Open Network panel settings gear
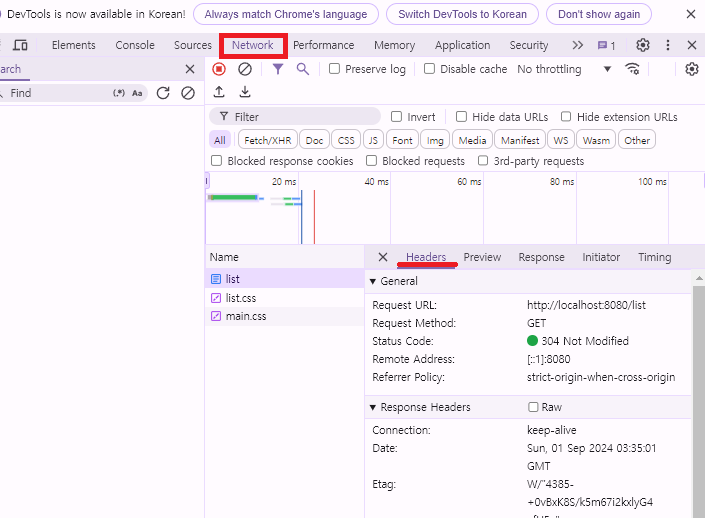Image resolution: width=705 pixels, height=518 pixels. click(692, 69)
